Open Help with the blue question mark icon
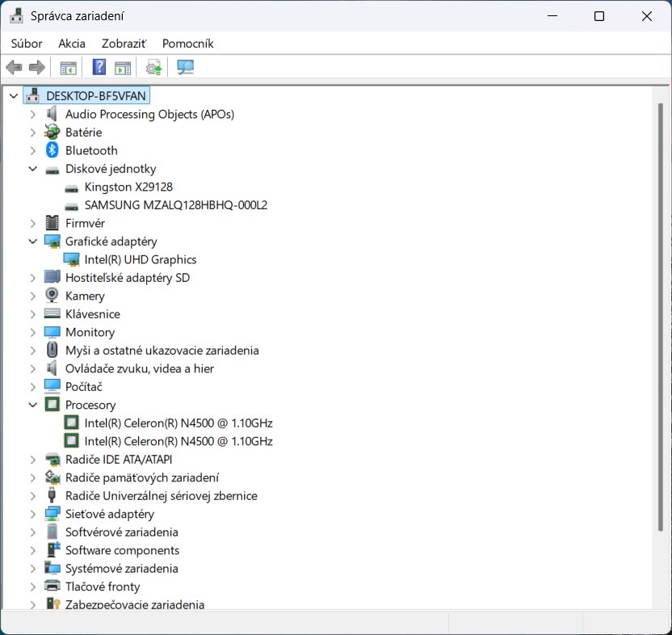Screen dimensions: 672x635 click(99, 67)
